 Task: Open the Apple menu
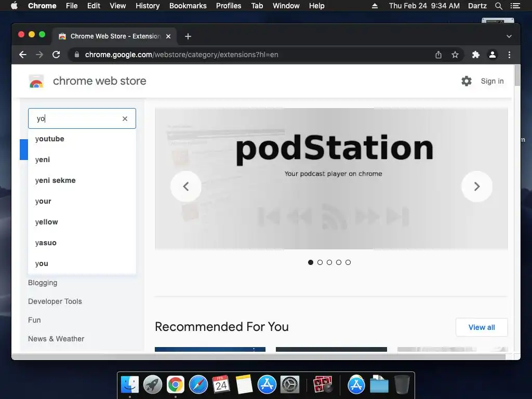click(x=14, y=6)
